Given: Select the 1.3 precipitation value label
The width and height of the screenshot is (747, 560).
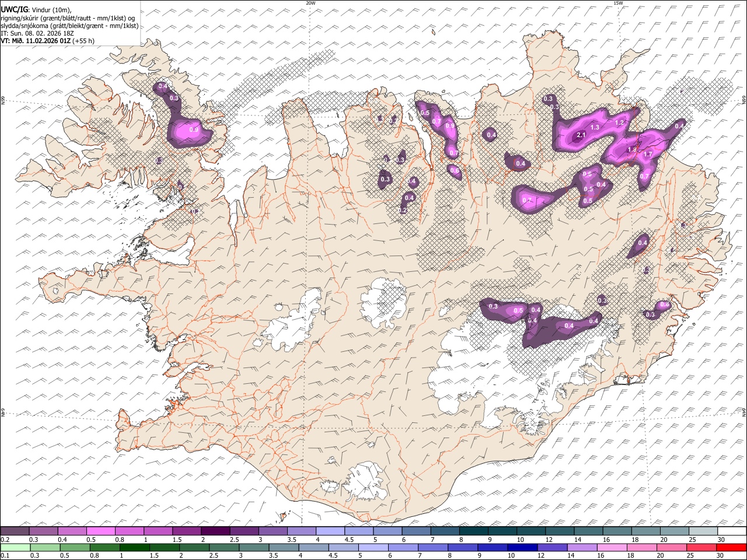Looking at the screenshot, I should pyautogui.click(x=595, y=127).
